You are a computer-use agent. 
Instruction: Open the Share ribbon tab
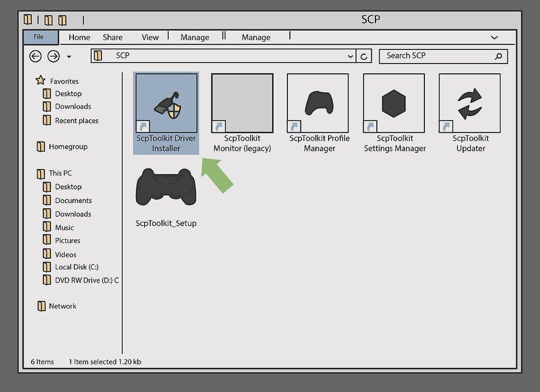click(113, 38)
